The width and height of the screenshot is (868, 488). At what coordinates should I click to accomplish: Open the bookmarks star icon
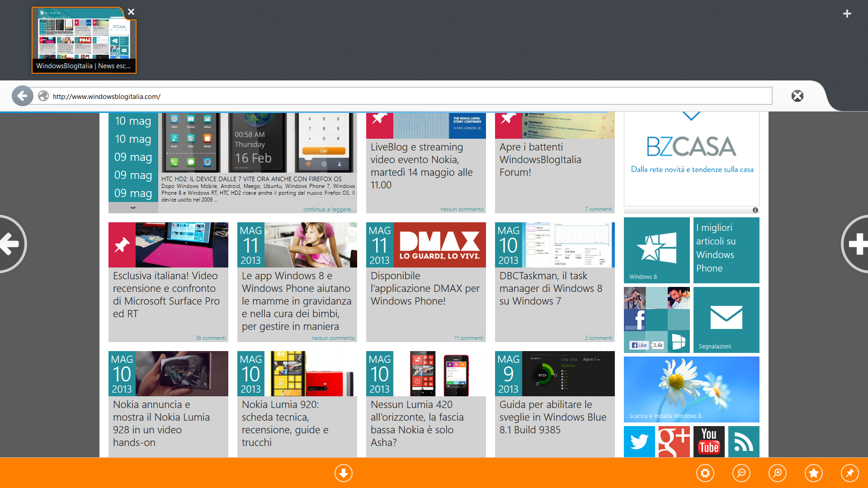(x=814, y=473)
